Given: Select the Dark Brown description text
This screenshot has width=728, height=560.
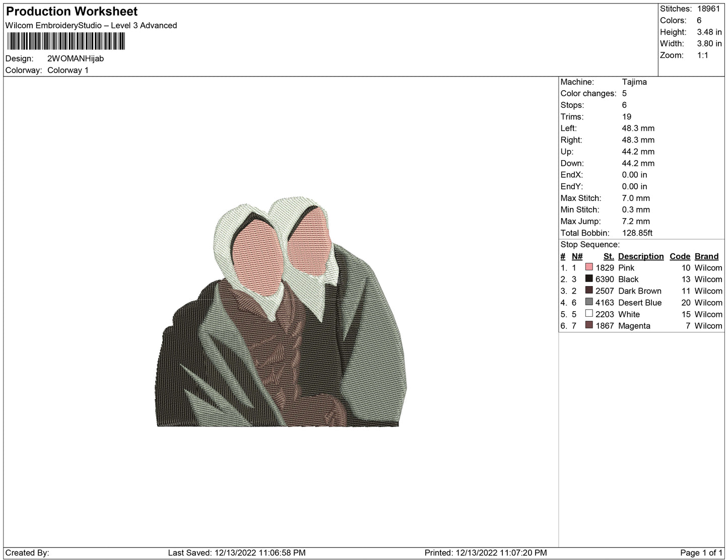Looking at the screenshot, I should coord(640,291).
